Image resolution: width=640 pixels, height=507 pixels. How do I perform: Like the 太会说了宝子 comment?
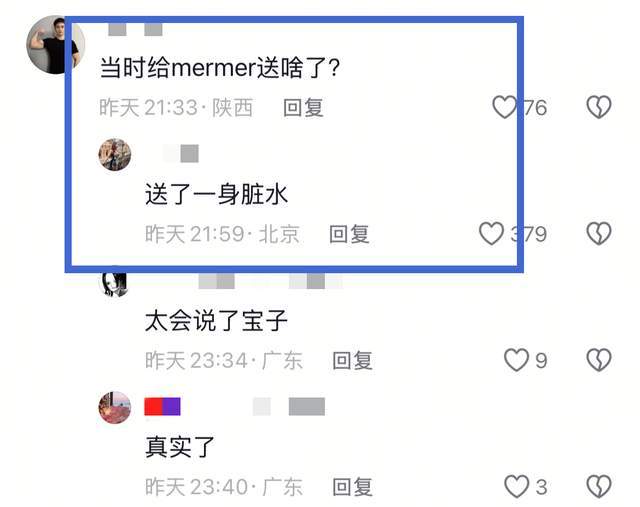click(x=516, y=360)
